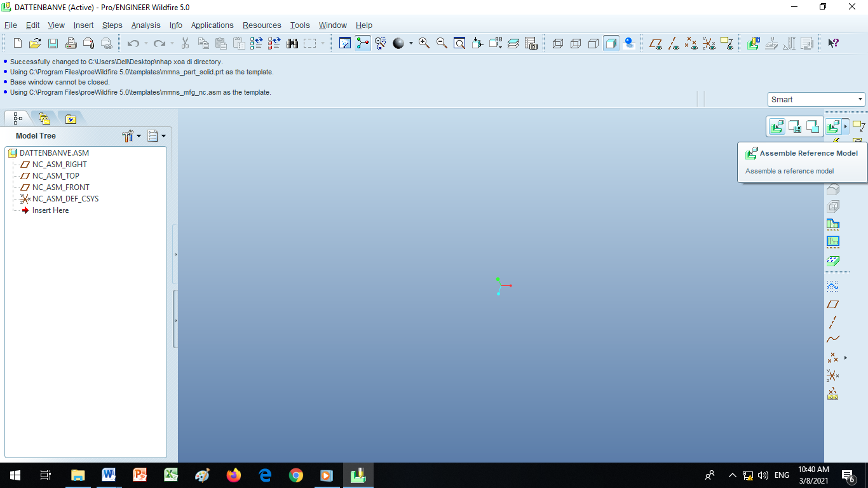Switch to the Favorites tab
The image size is (868, 488).
point(71,118)
